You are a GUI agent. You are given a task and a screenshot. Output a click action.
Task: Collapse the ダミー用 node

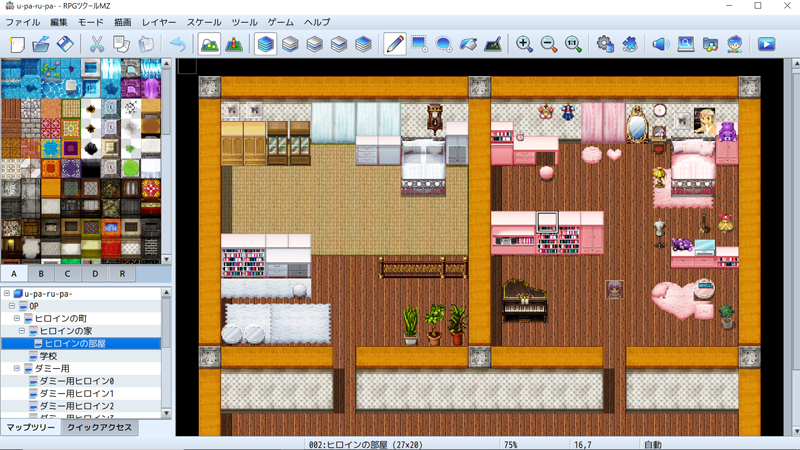17,368
